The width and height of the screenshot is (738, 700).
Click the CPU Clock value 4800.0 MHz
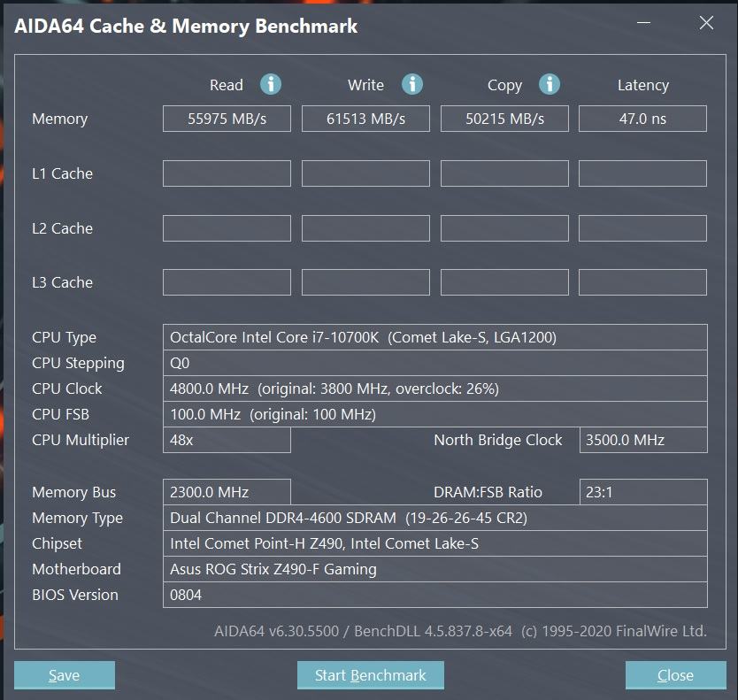(x=434, y=388)
